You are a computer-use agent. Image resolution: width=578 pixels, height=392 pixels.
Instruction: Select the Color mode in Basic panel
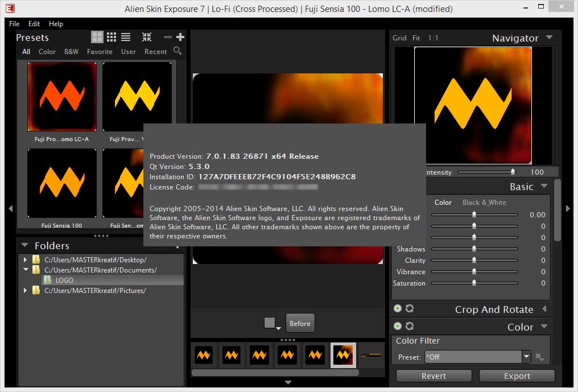click(443, 203)
